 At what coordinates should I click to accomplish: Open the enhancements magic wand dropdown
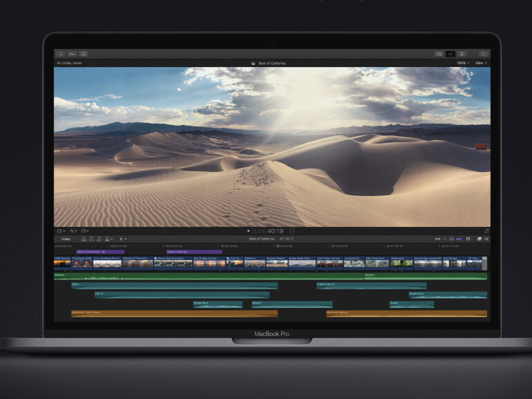(73, 231)
